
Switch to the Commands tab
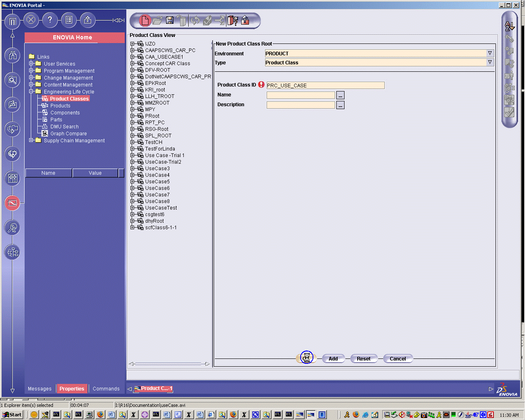pyautogui.click(x=106, y=389)
